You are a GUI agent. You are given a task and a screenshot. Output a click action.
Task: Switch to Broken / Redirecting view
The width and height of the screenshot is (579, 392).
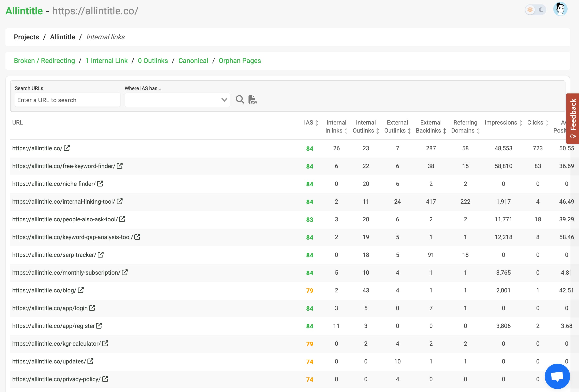(44, 61)
